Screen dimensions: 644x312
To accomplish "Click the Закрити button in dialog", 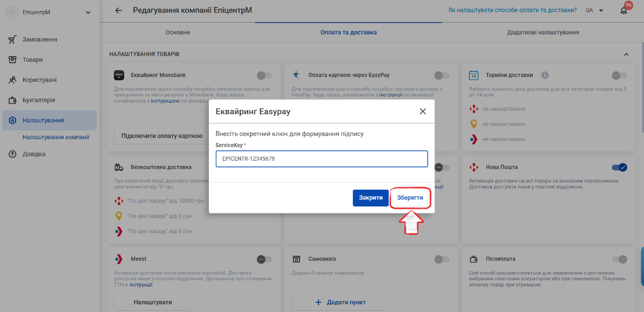I will (371, 197).
